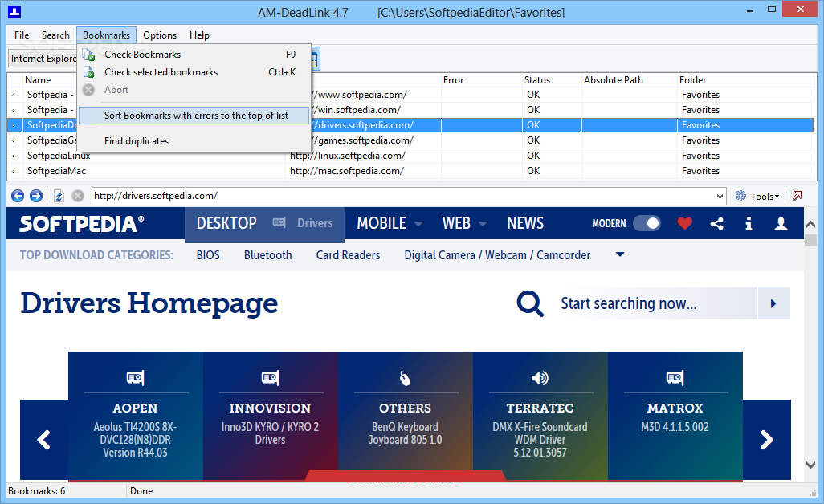The height and width of the screenshot is (504, 824).
Task: Open the Bluetooth category link
Action: coord(268,255)
